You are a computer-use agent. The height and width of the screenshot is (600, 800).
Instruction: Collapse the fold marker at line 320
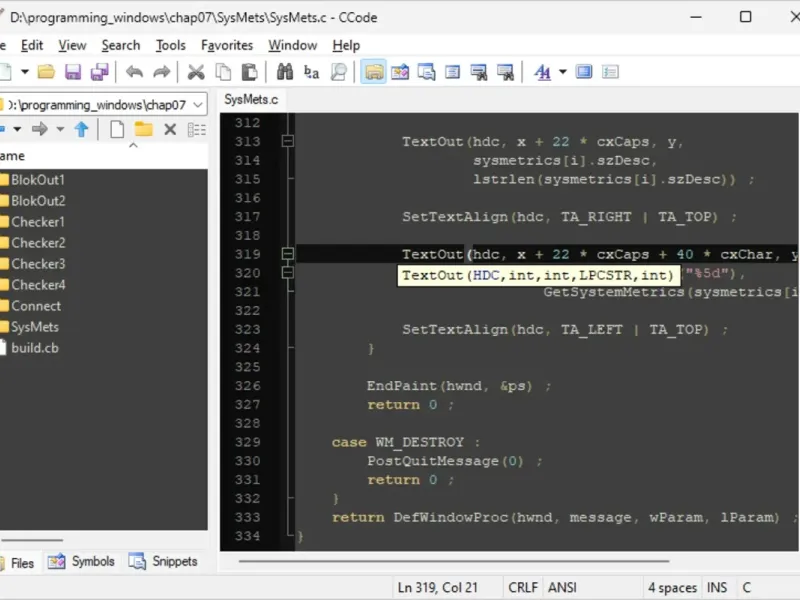point(288,273)
